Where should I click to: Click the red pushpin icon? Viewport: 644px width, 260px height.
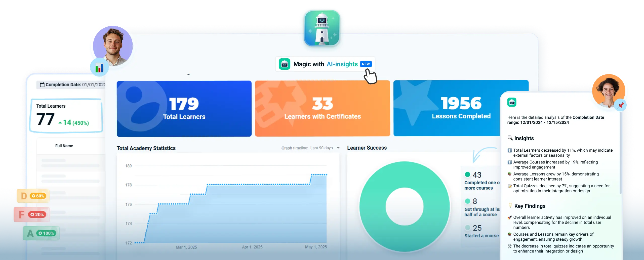pos(620,105)
